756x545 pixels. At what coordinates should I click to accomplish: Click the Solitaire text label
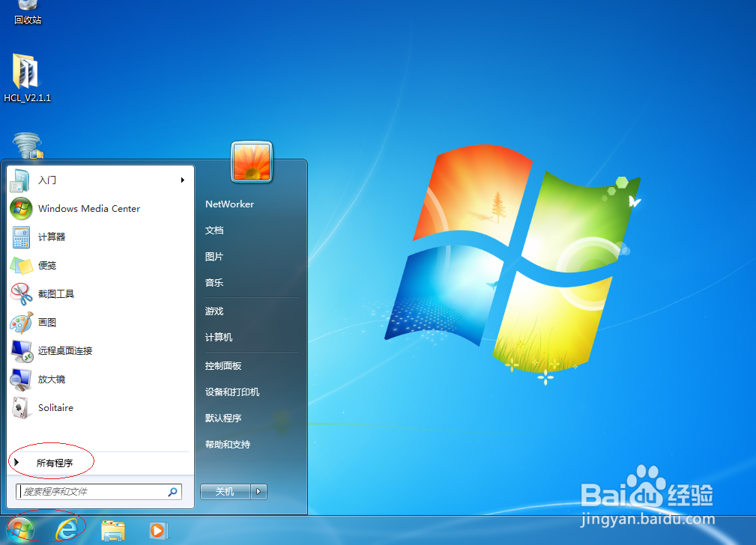(x=56, y=408)
